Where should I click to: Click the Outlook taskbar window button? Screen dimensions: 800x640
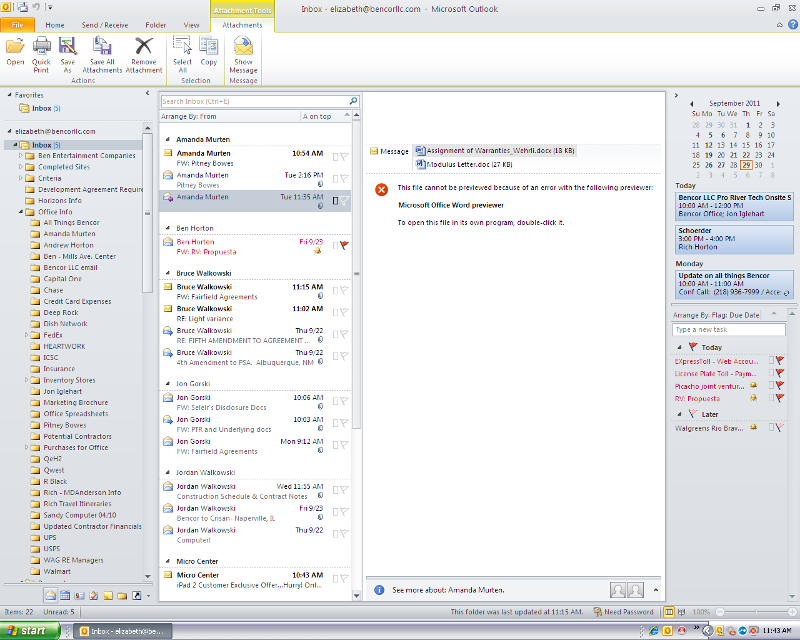click(x=122, y=631)
